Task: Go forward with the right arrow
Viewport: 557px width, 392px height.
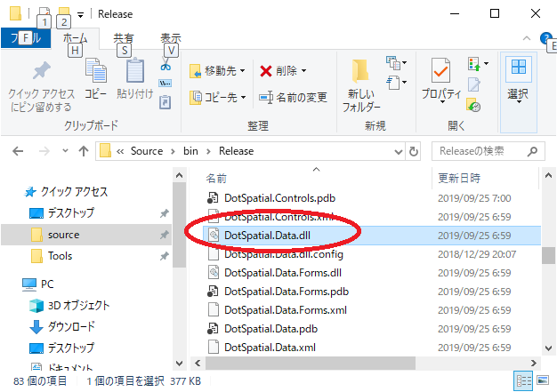Action: click(44, 151)
